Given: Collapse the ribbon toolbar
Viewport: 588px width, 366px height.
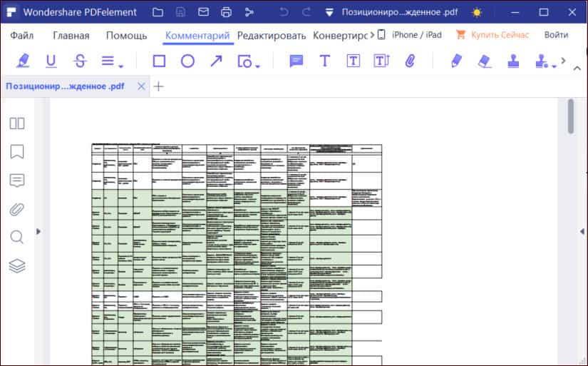Looking at the screenshot, I should pos(577,68).
